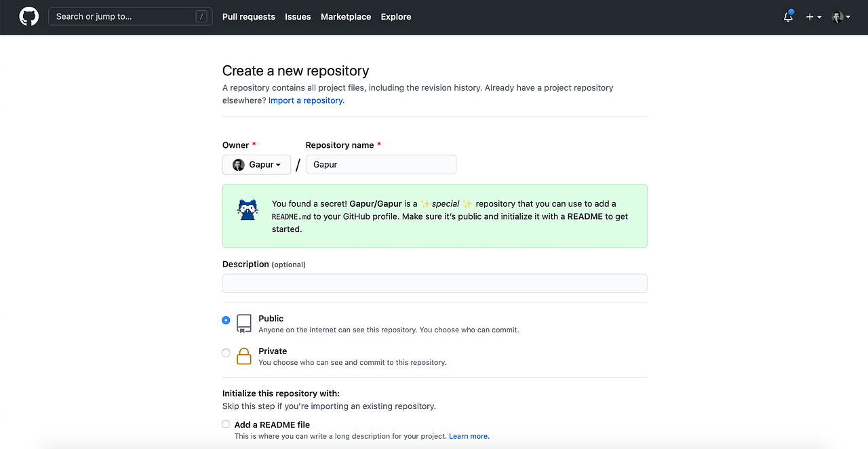Click the plus icon to create new content
Viewport: 868px width, 449px height.
coord(810,17)
